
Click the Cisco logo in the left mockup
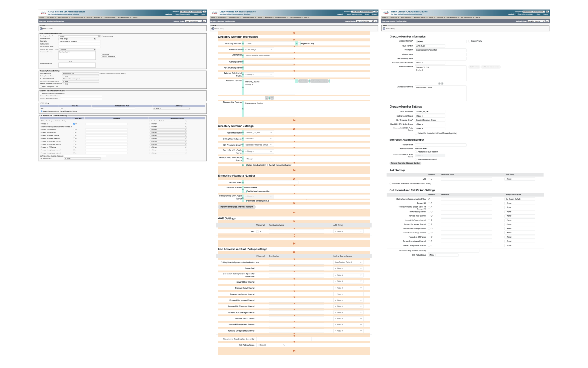[43, 13]
